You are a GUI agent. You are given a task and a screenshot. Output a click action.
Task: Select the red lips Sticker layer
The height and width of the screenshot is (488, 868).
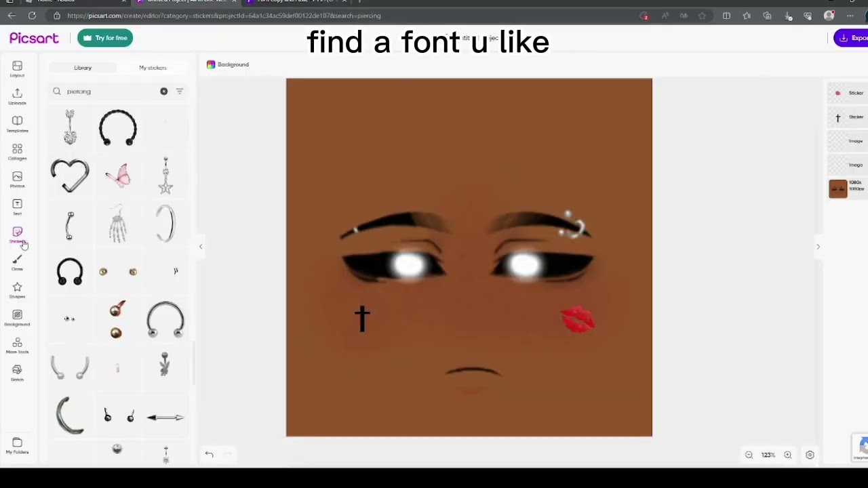click(848, 93)
